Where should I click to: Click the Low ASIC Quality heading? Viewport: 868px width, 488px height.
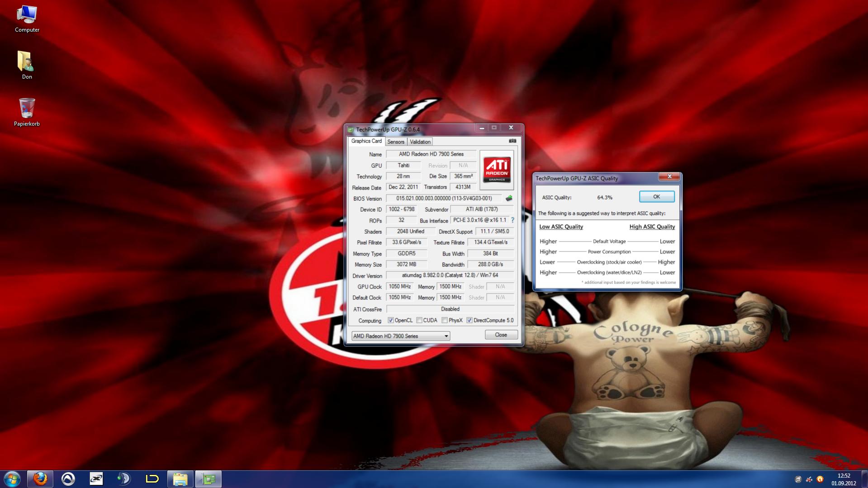point(561,227)
